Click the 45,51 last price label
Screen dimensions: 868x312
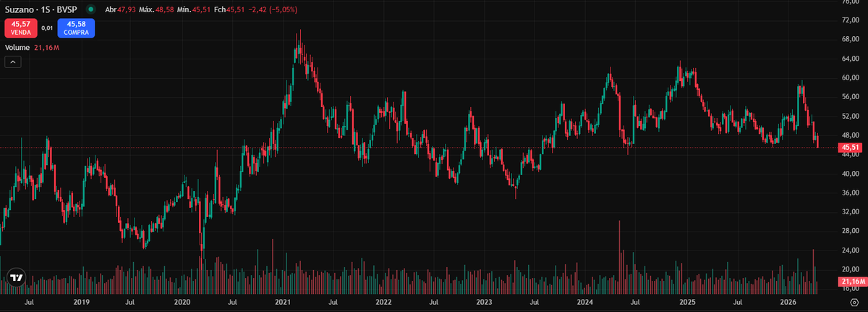pos(850,148)
